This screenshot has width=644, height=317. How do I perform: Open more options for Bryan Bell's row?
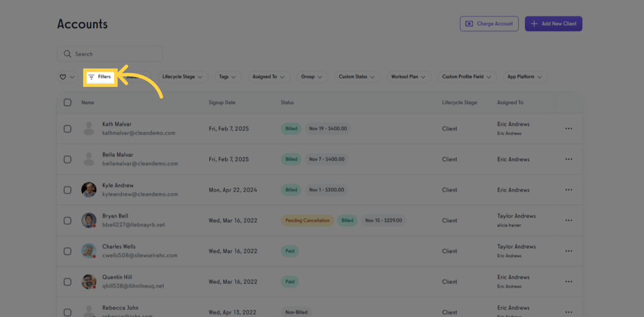[x=569, y=220]
